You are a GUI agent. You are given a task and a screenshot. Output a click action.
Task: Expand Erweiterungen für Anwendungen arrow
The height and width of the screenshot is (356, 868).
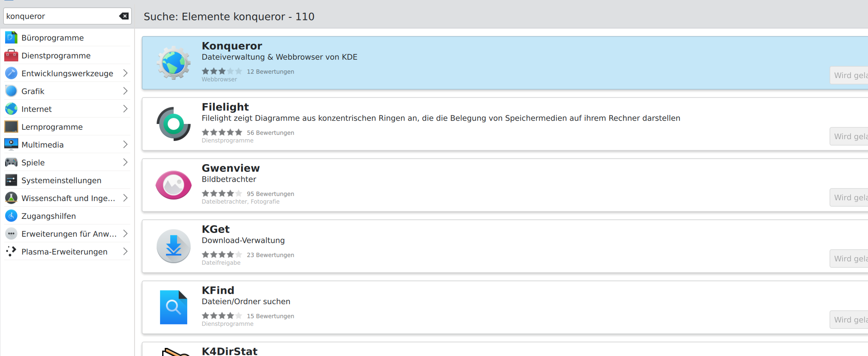[125, 234]
